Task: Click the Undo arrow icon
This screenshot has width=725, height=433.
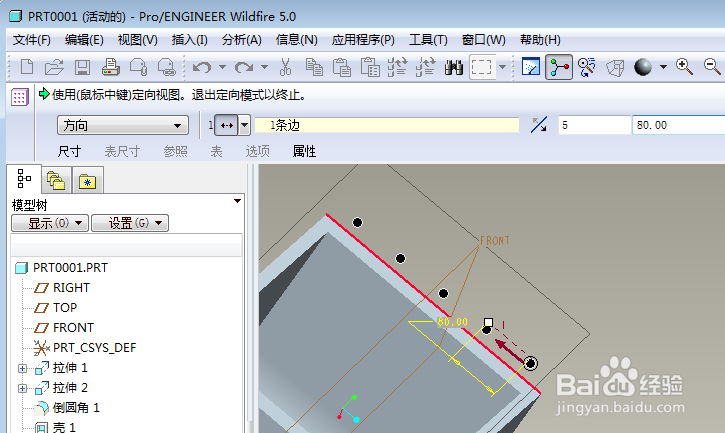Action: coord(202,68)
